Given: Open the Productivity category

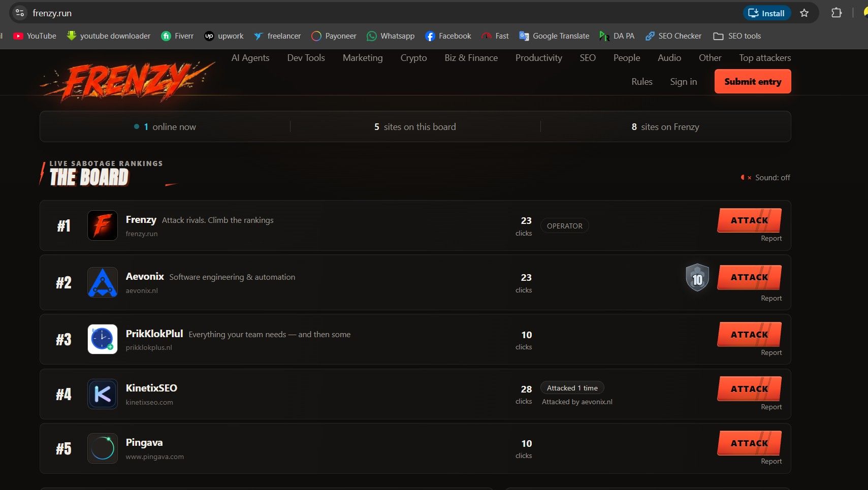Looking at the screenshot, I should click(x=539, y=58).
